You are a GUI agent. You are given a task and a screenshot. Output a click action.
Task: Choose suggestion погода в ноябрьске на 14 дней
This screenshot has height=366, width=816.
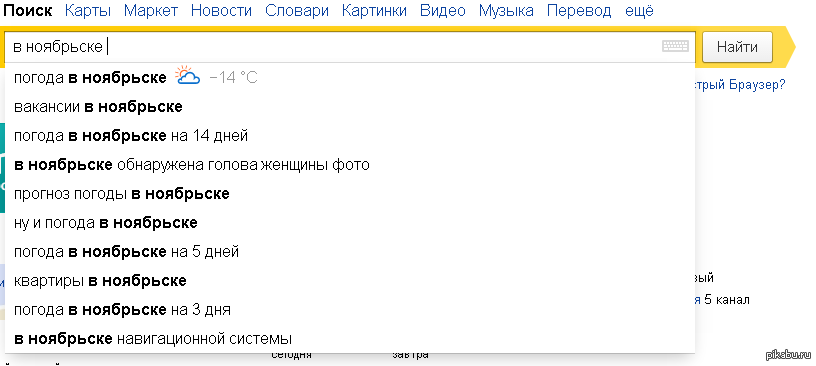[x=350, y=136]
